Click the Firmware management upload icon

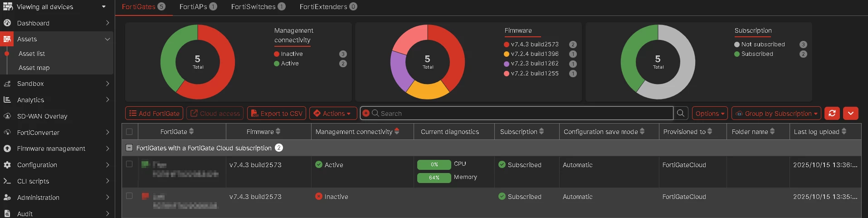coord(7,149)
